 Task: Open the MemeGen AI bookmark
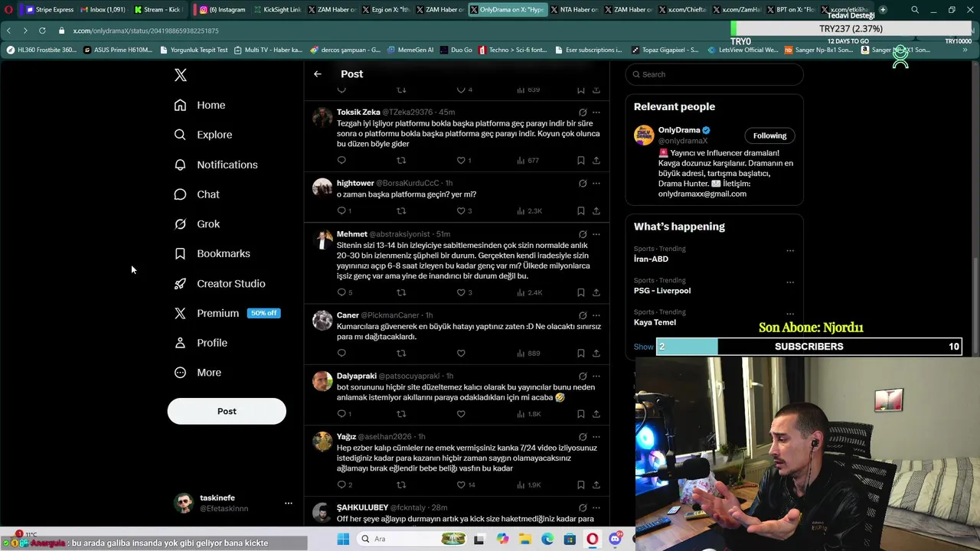pos(410,50)
